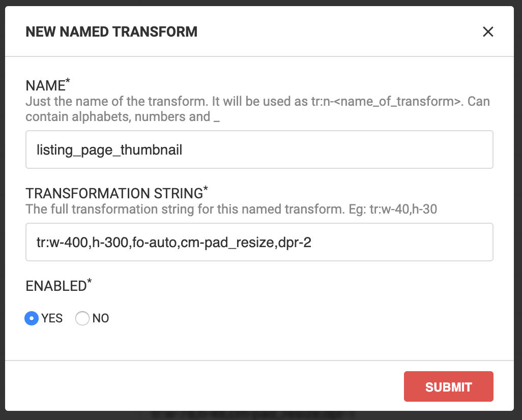This screenshot has height=420, width=522.
Task: Click the ENABLED field label
Action: (56, 286)
